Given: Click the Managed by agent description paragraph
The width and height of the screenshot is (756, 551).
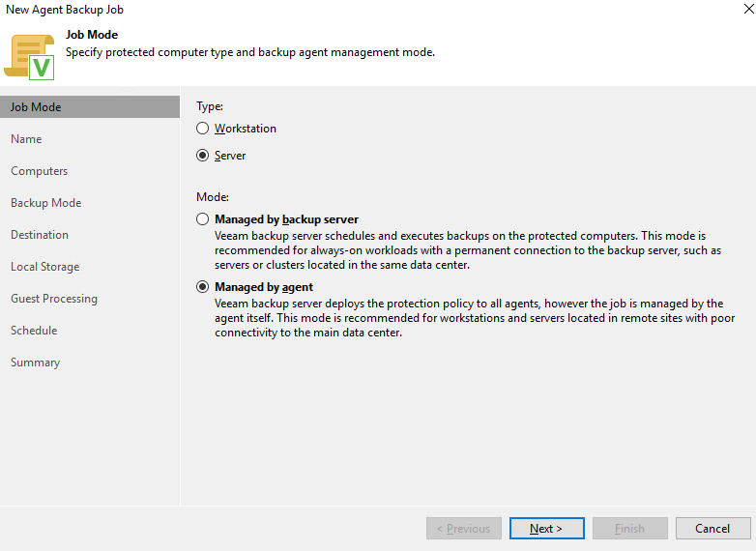Looking at the screenshot, I should tap(467, 318).
